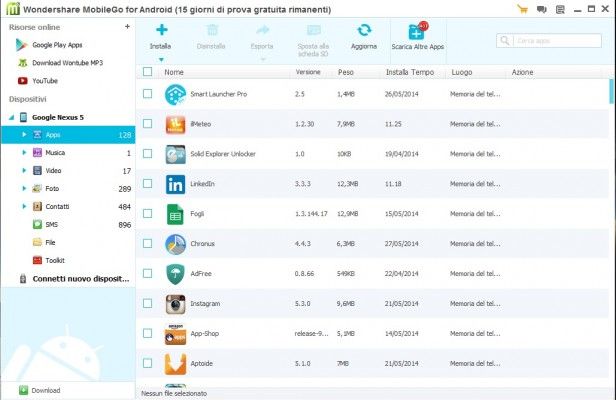
Task: Click the Amazon App-Shop icon
Action: click(x=175, y=334)
